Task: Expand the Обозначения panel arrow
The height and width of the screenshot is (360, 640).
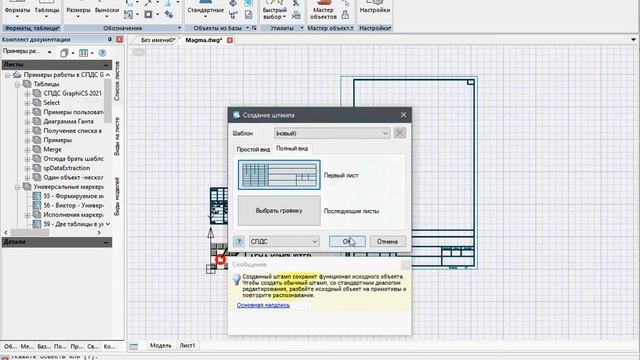Action: tap(179, 28)
